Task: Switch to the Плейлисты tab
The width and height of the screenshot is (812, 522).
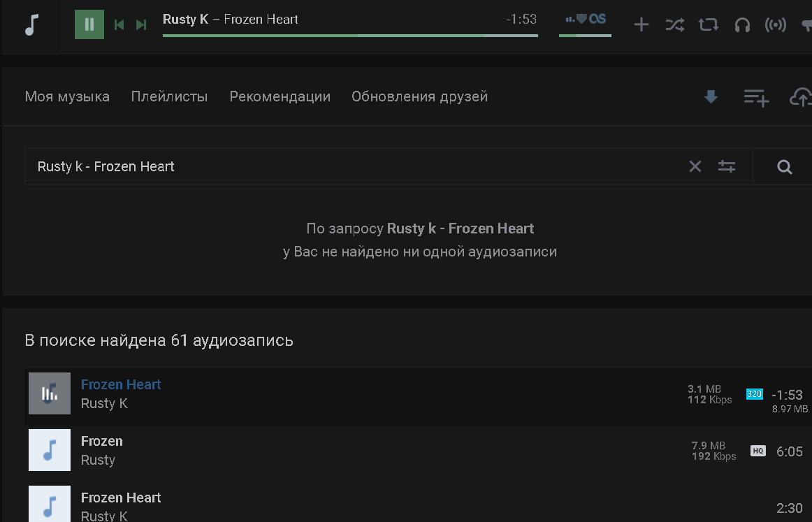Action: click(x=169, y=97)
